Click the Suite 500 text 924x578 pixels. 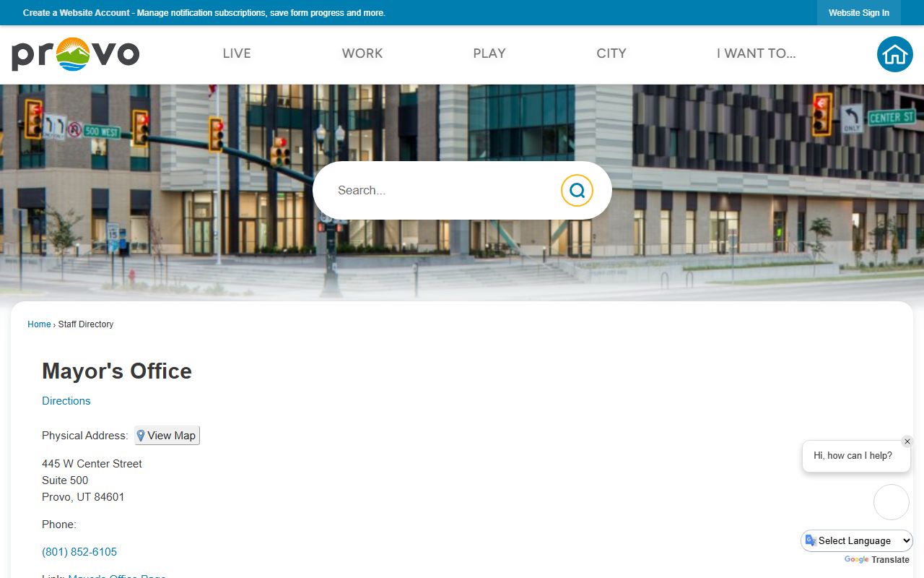[65, 480]
